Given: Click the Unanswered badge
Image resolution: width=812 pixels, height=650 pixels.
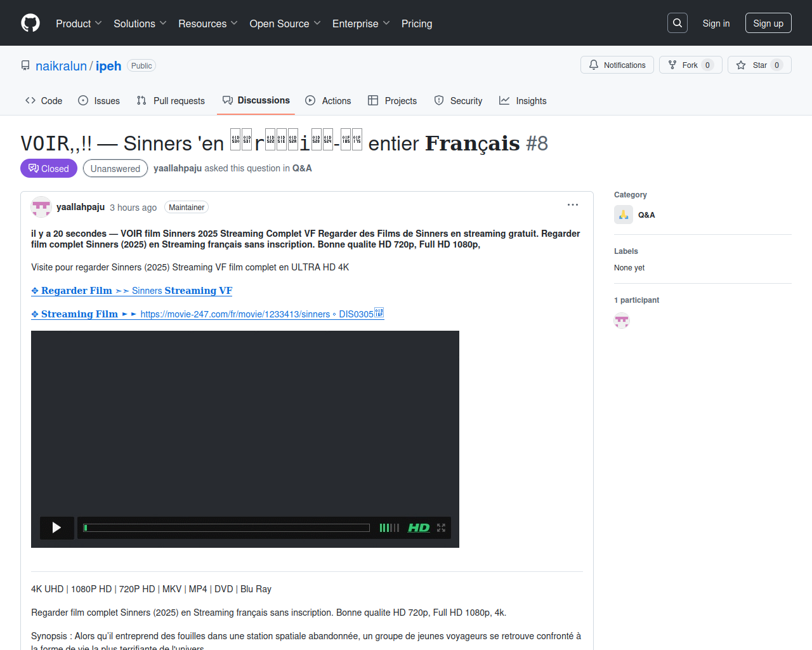Looking at the screenshot, I should click(x=115, y=168).
